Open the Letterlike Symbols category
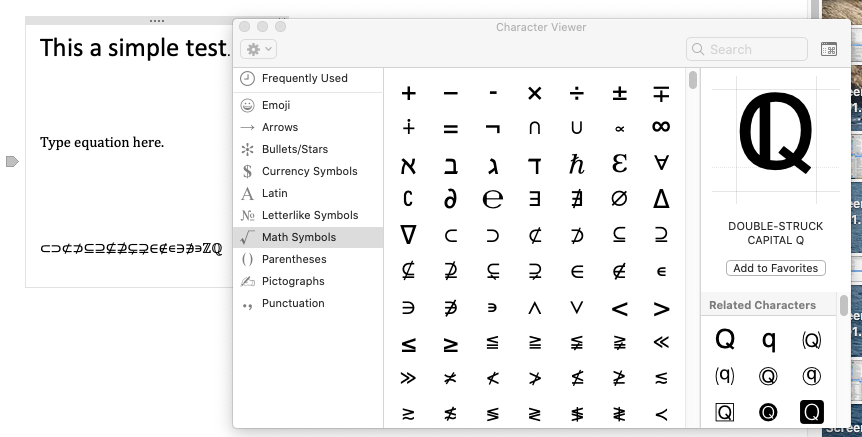 click(308, 215)
